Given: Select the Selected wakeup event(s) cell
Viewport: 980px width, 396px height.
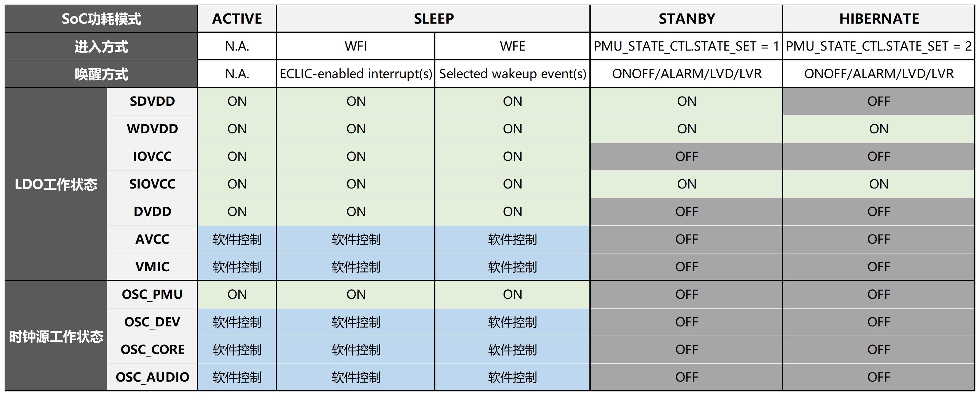Looking at the screenshot, I should (x=512, y=74).
